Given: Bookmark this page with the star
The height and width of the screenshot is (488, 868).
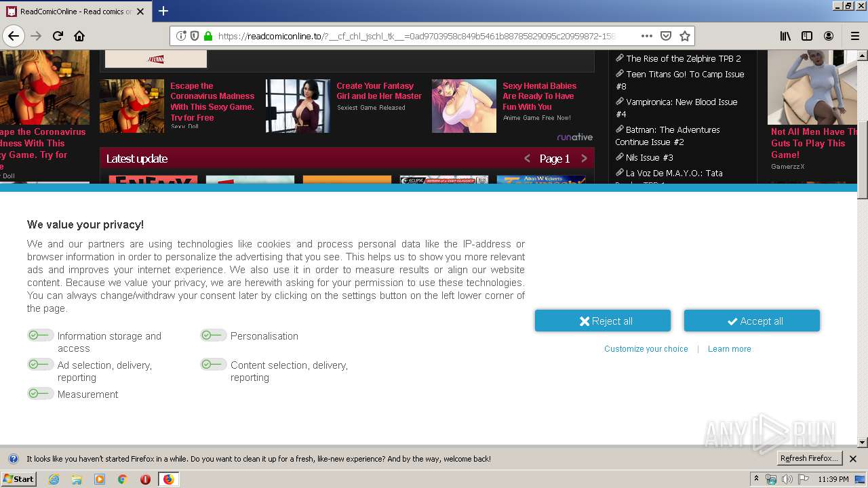Looking at the screenshot, I should [685, 36].
